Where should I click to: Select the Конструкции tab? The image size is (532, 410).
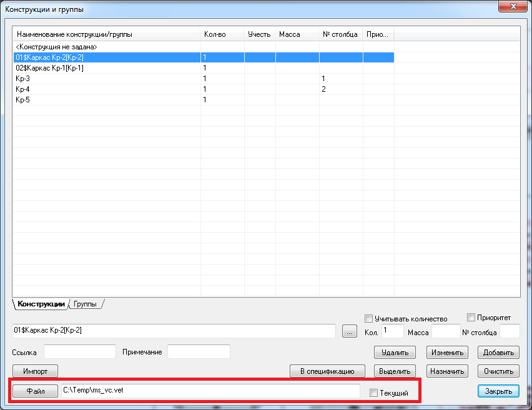click(x=41, y=304)
